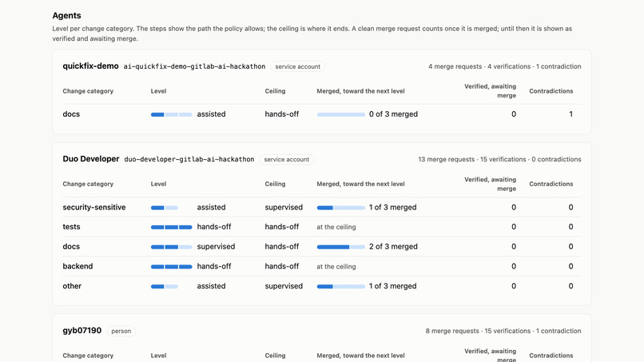Click '8 merge requests · 15 verifications' summary

(503, 331)
